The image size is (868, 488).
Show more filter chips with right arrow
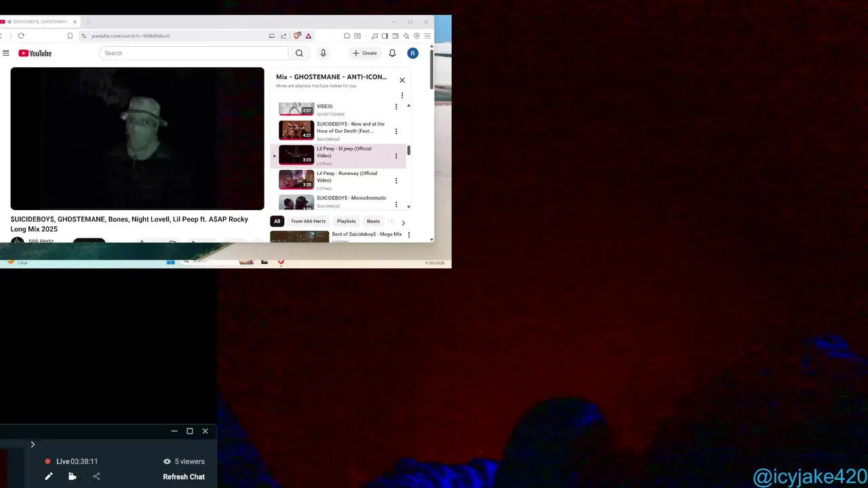click(x=403, y=223)
